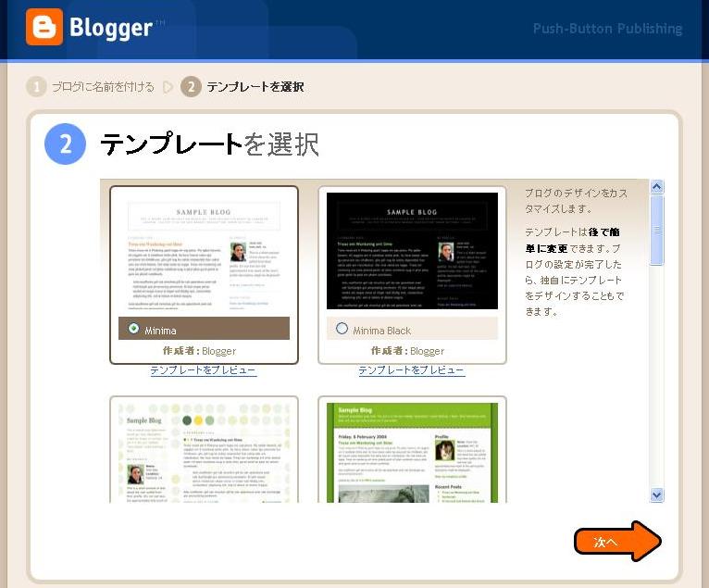This screenshot has height=588, width=709.
Task: Click the Minima Black template name label
Action: [382, 331]
